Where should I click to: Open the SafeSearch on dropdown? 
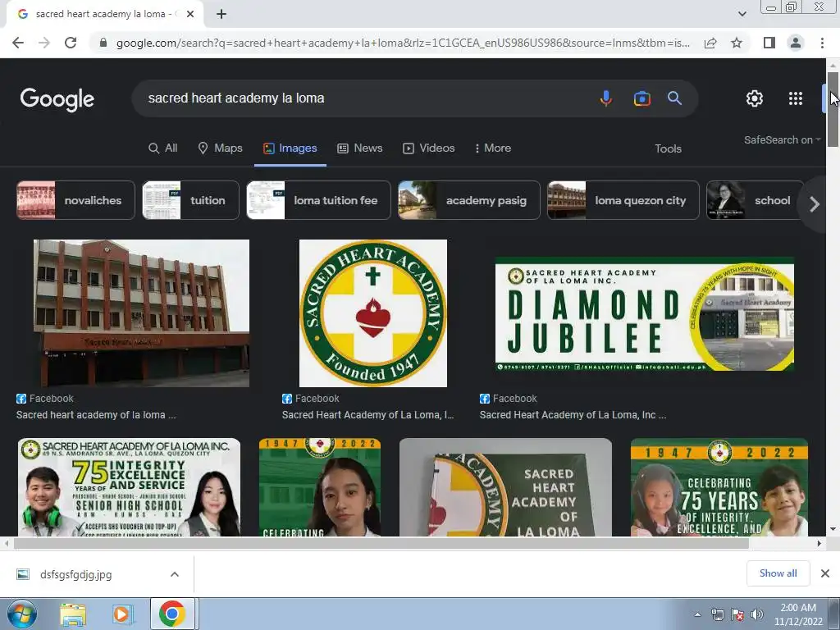click(782, 139)
